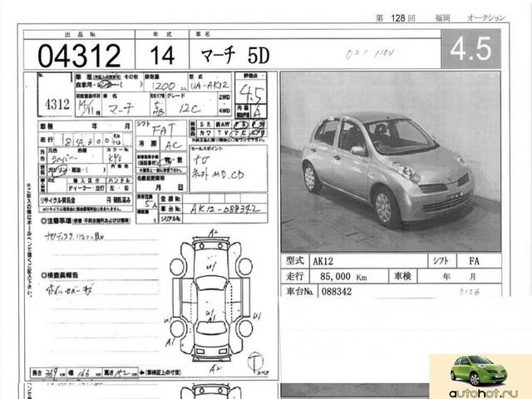Select the UA-AK12 model code
Image resolution: width=532 pixels, height=399 pixels.
point(209,85)
